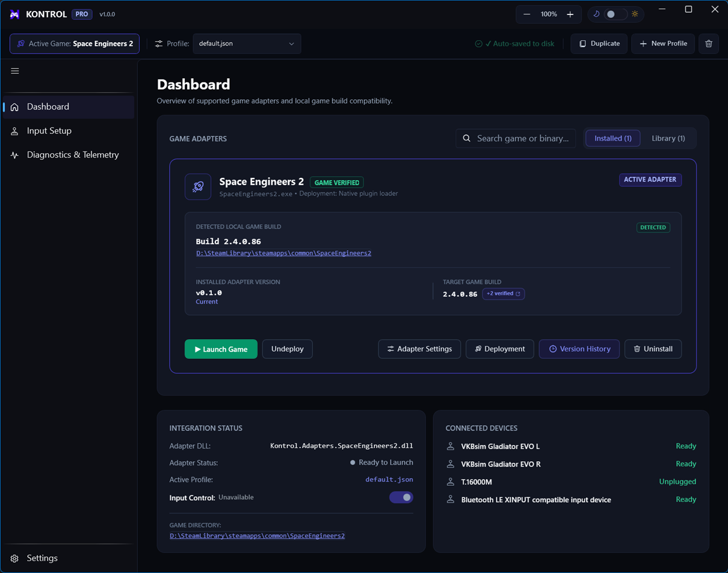Open the Game Directory path link
The width and height of the screenshot is (728, 573).
click(x=257, y=536)
